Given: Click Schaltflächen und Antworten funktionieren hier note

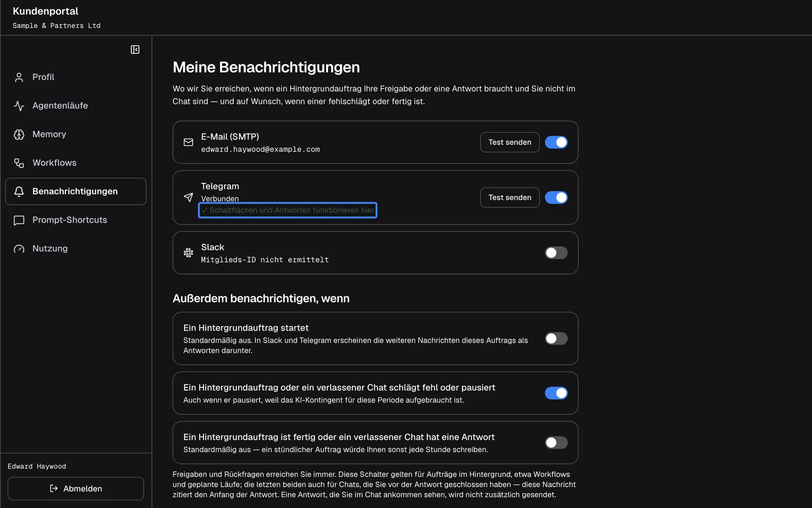Looking at the screenshot, I should click(x=288, y=210).
